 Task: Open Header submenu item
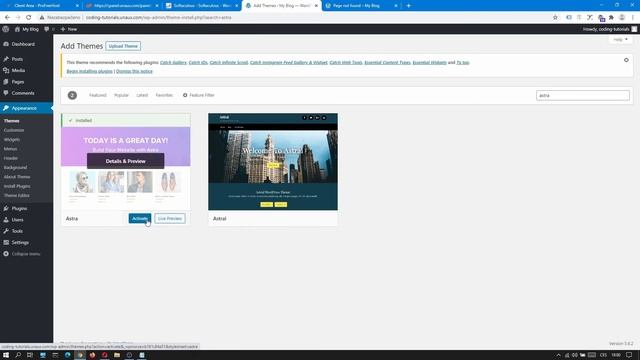click(11, 158)
